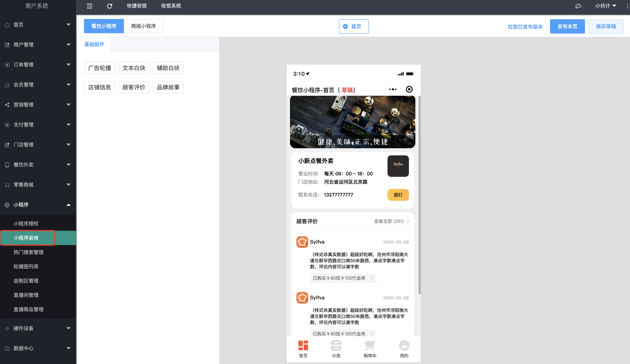Collapse the 小程序 menu arrow
This screenshot has width=630, height=364.
(68, 205)
